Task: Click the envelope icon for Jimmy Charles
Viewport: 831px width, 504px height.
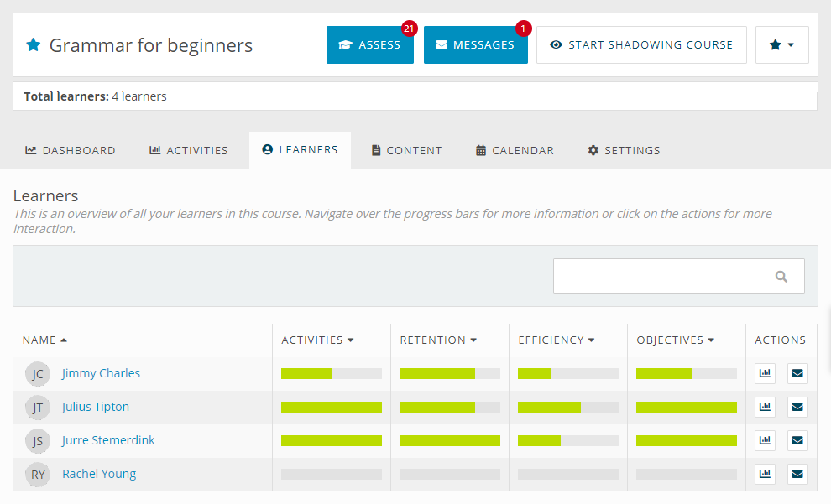Action: [x=797, y=373]
